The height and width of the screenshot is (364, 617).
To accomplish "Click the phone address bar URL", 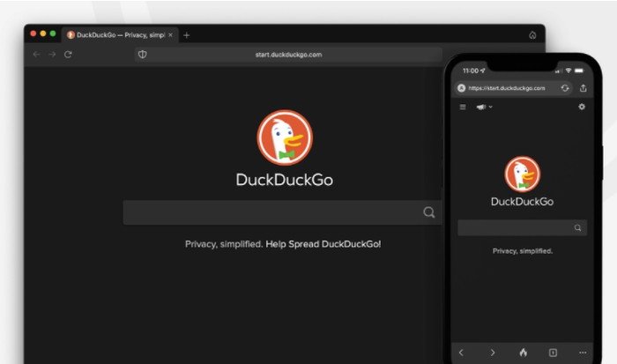I will pyautogui.click(x=507, y=88).
